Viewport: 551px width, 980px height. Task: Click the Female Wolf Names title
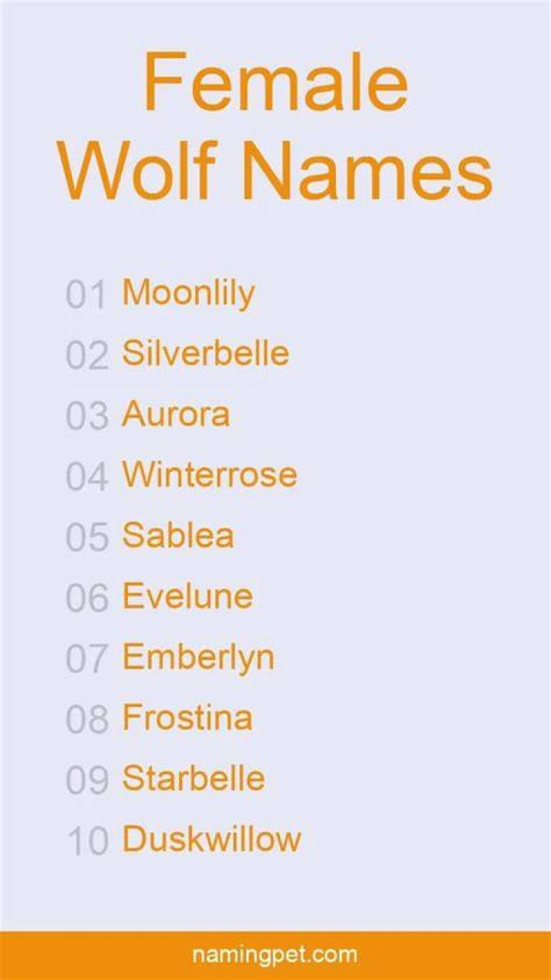276,125
